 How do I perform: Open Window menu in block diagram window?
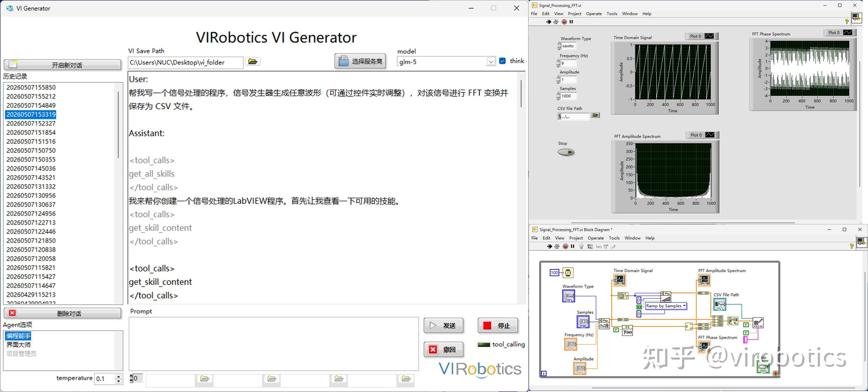632,238
